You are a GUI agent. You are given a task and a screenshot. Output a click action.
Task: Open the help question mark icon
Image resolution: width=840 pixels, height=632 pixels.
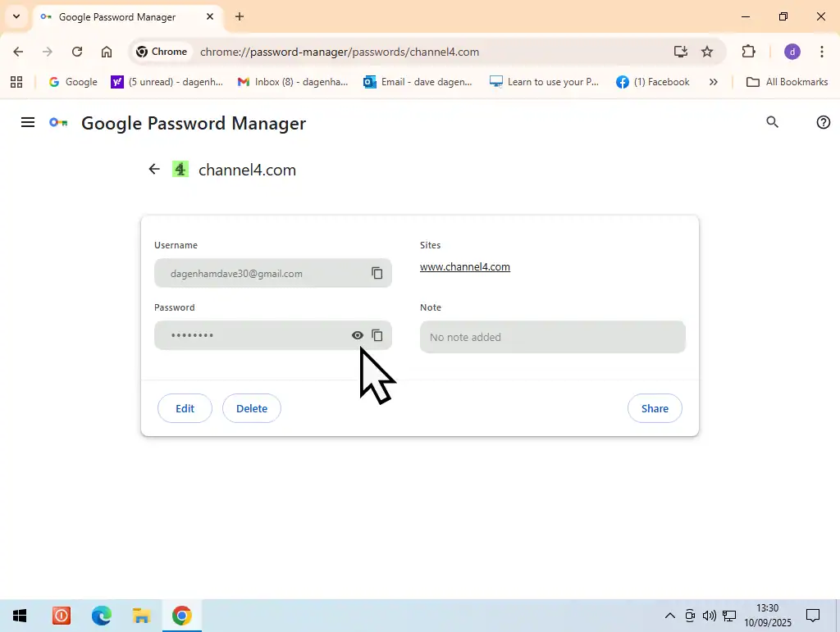(x=824, y=122)
